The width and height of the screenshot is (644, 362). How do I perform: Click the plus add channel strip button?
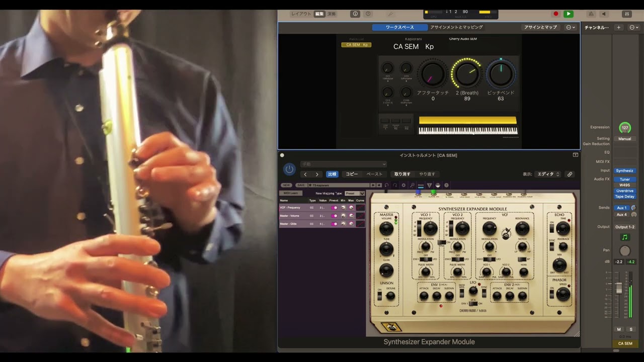(x=619, y=27)
